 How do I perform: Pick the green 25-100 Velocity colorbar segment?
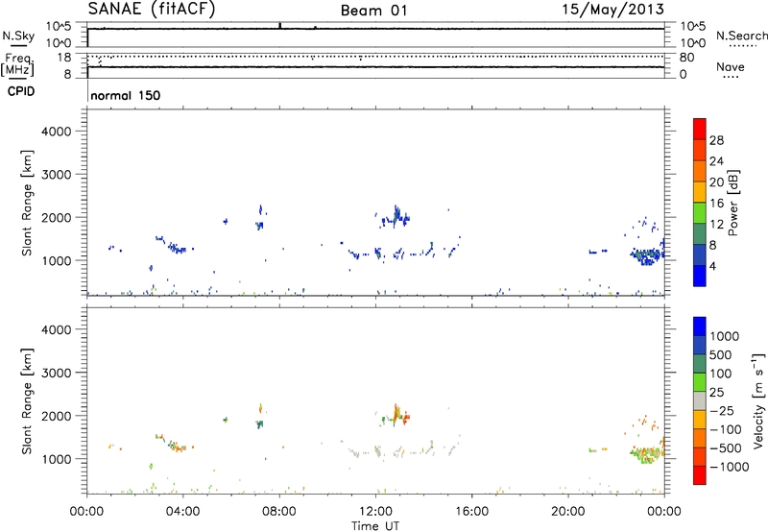700,381
